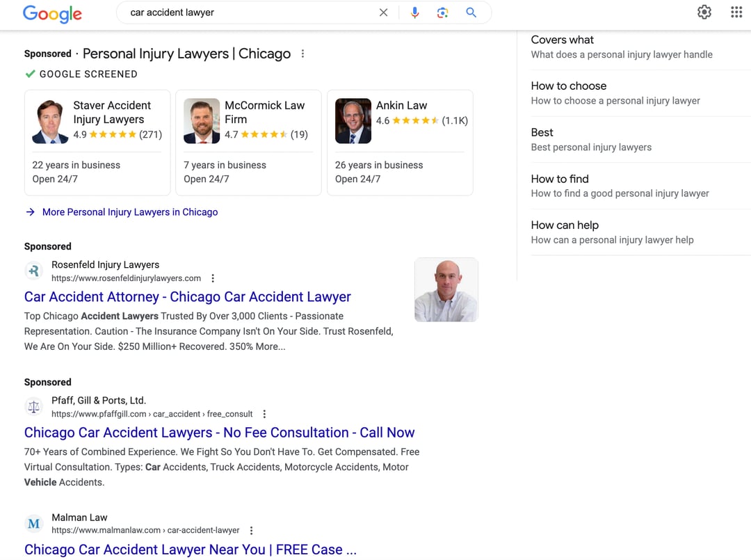This screenshot has height=560, width=751.
Task: Open Google Lens image search
Action: 442,13
